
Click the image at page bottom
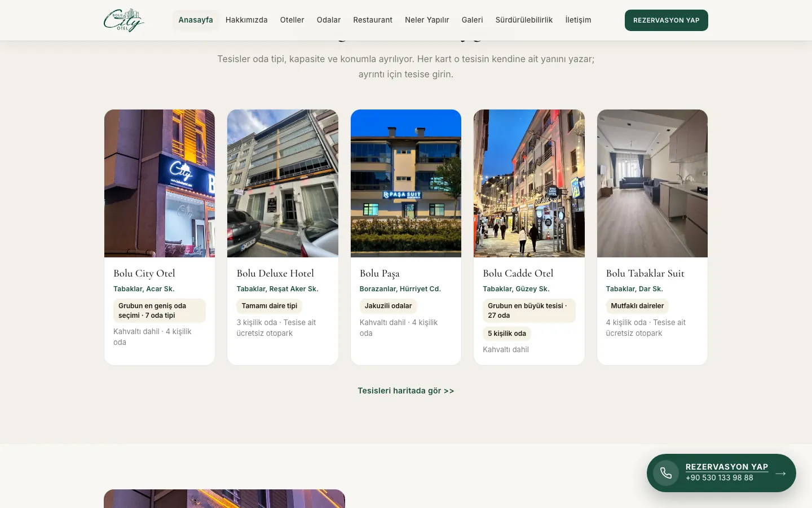click(x=224, y=498)
